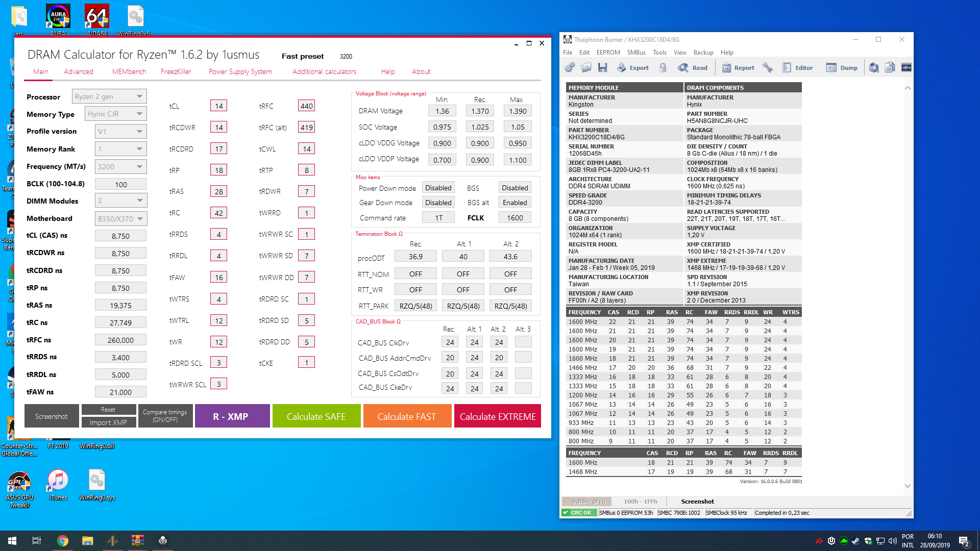Click the Read SPD toolbar button
The image size is (980, 551).
coord(693,67)
